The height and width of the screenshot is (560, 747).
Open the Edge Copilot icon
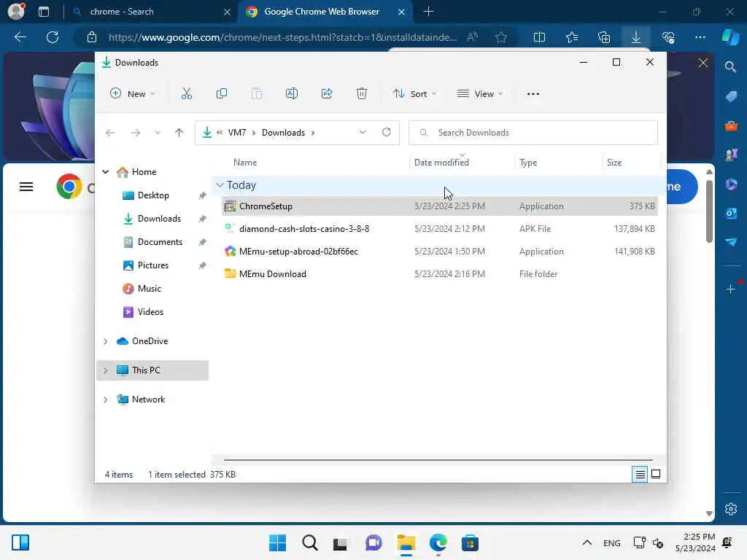coord(730,37)
